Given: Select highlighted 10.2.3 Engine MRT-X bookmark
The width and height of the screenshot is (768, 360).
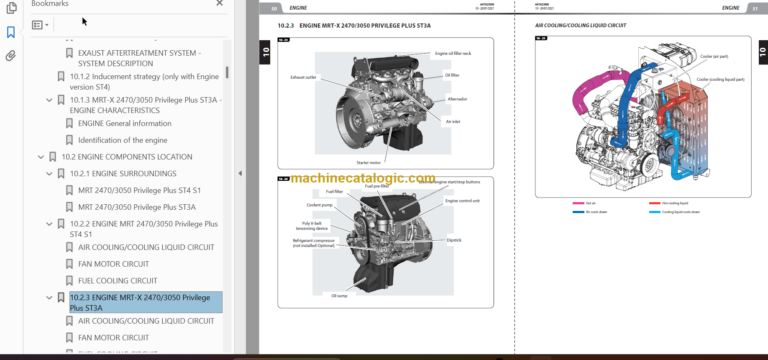Looking at the screenshot, I should click(x=145, y=302).
